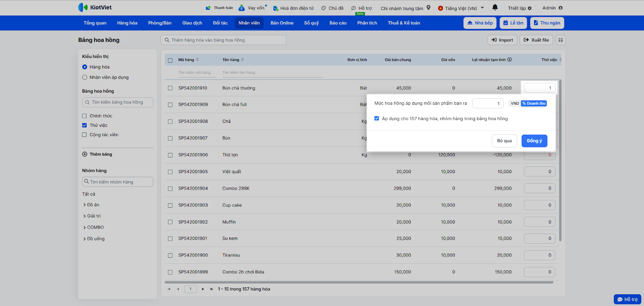This screenshot has height=306, width=644.
Task: Open the Hỗ trợ chat bubble
Action: click(627, 299)
